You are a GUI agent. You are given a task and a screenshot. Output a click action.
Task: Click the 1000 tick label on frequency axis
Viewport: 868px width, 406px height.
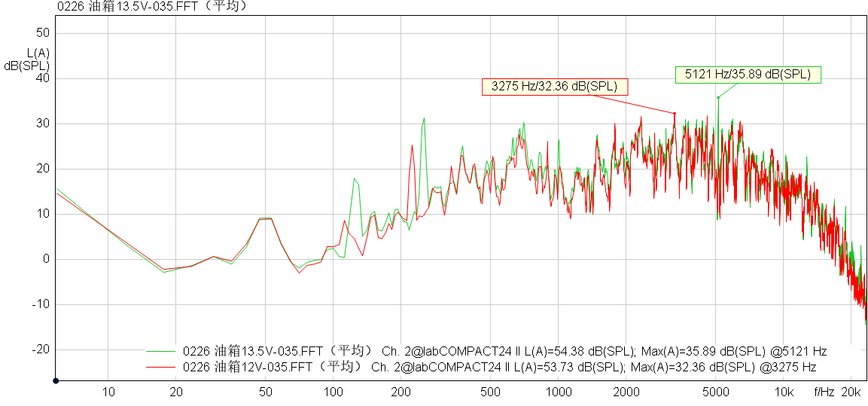tap(559, 392)
